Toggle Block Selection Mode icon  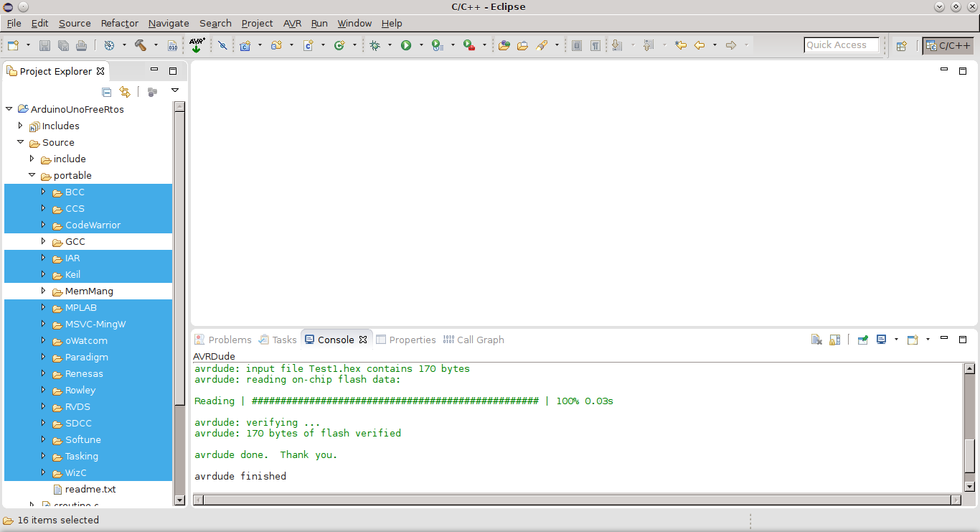pos(577,45)
